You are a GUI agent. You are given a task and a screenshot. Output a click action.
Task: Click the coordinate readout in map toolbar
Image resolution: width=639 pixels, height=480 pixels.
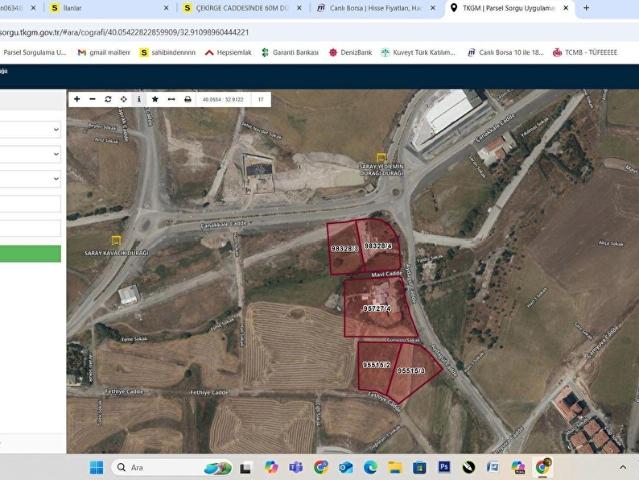(x=223, y=99)
